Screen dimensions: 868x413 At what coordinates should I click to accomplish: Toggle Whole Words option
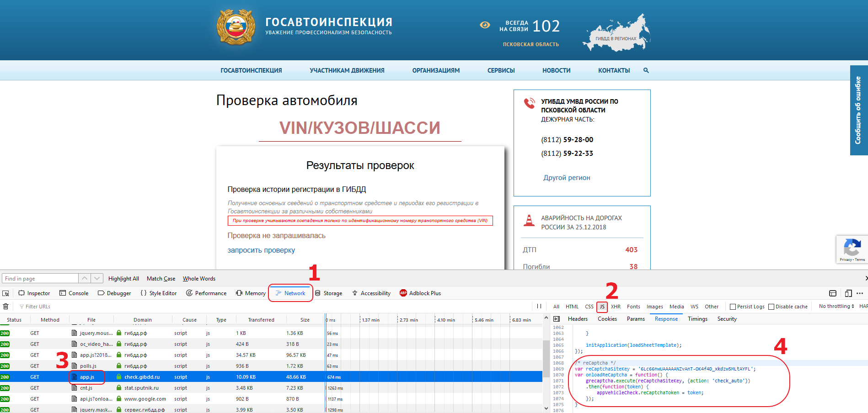(x=199, y=279)
